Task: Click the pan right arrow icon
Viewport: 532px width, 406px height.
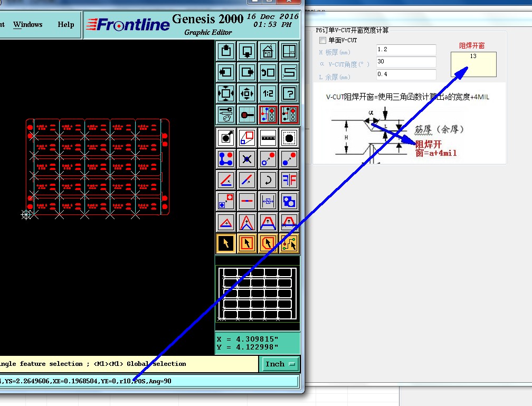Action: [x=247, y=72]
